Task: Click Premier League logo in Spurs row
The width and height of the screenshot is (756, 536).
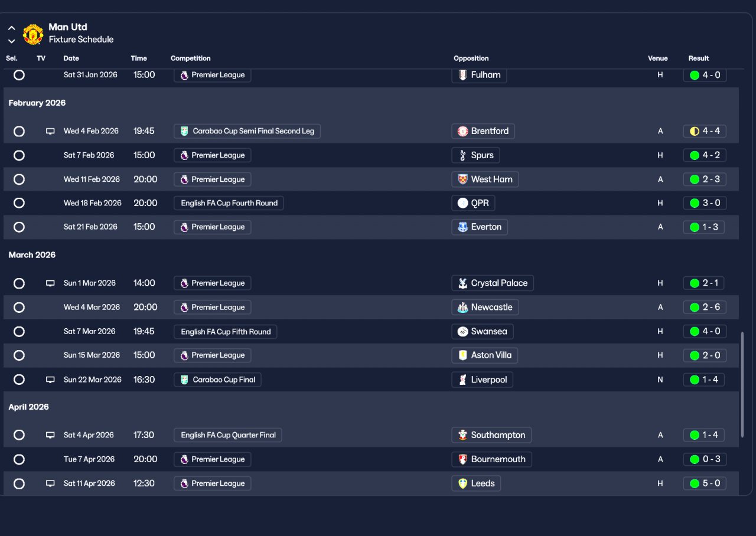Action: 184,155
